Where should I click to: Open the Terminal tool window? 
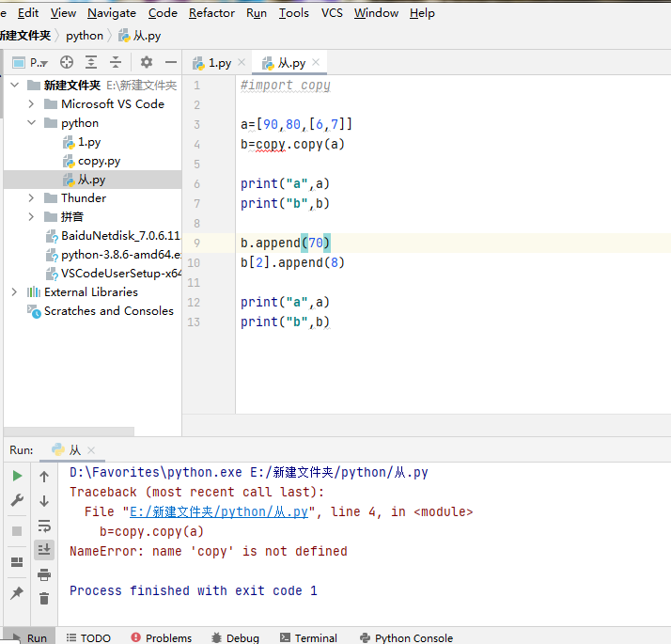[308, 638]
